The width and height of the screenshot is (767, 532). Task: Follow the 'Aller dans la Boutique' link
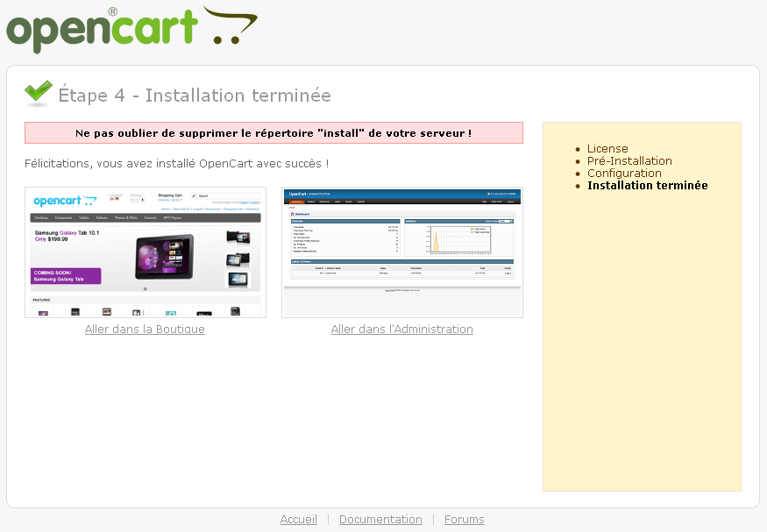coord(145,330)
